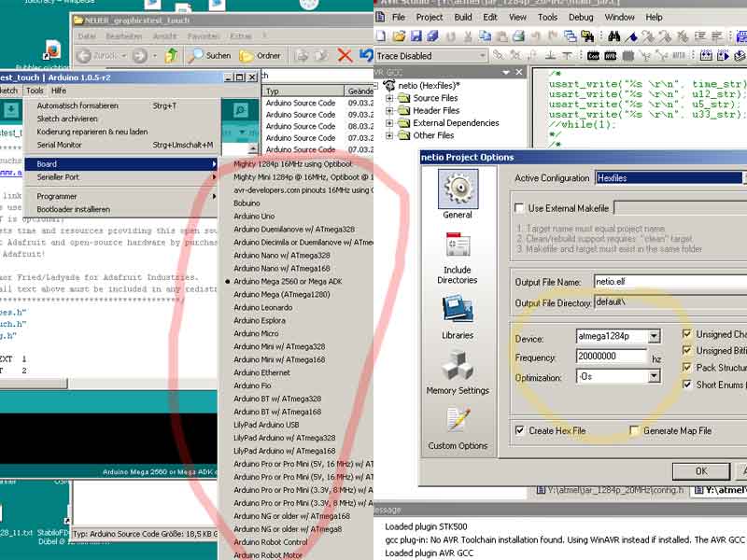The image size is (747, 560).
Task: Click the cascade windows icon in AVR Studio
Action: pyautogui.click(x=570, y=35)
